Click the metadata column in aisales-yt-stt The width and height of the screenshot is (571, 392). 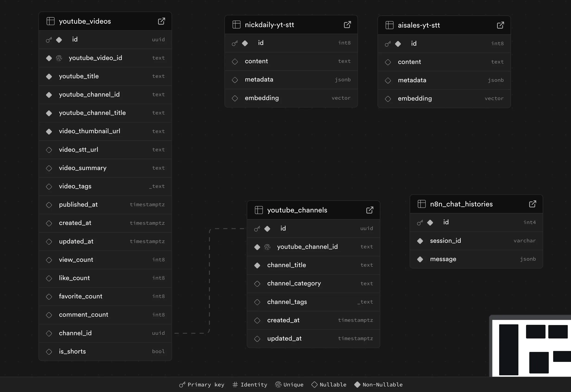pyautogui.click(x=412, y=80)
